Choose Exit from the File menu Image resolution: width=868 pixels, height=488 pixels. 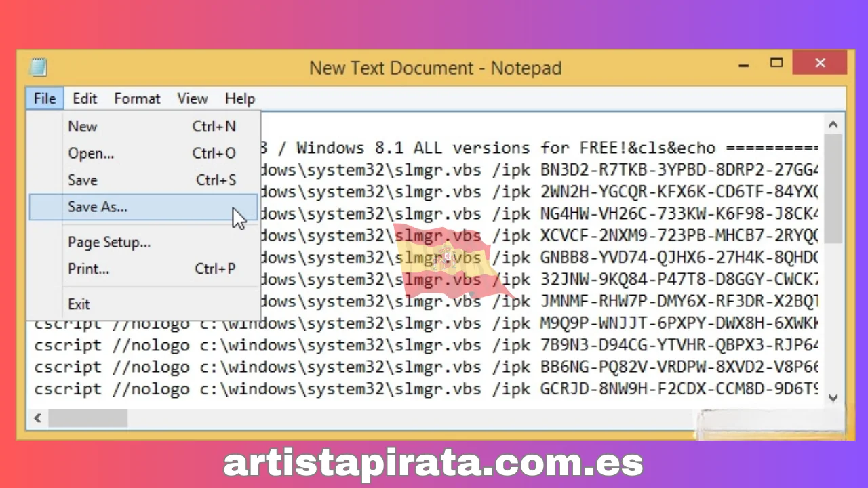point(143,304)
